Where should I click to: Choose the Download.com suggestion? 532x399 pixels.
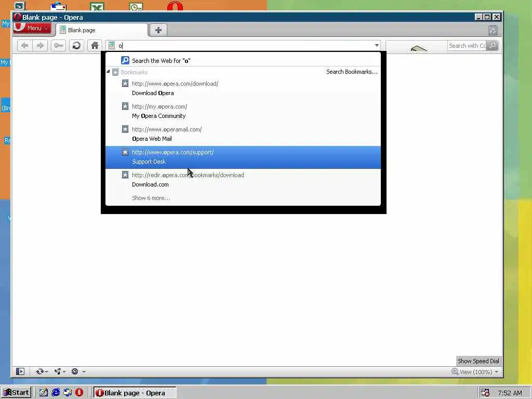tap(243, 180)
